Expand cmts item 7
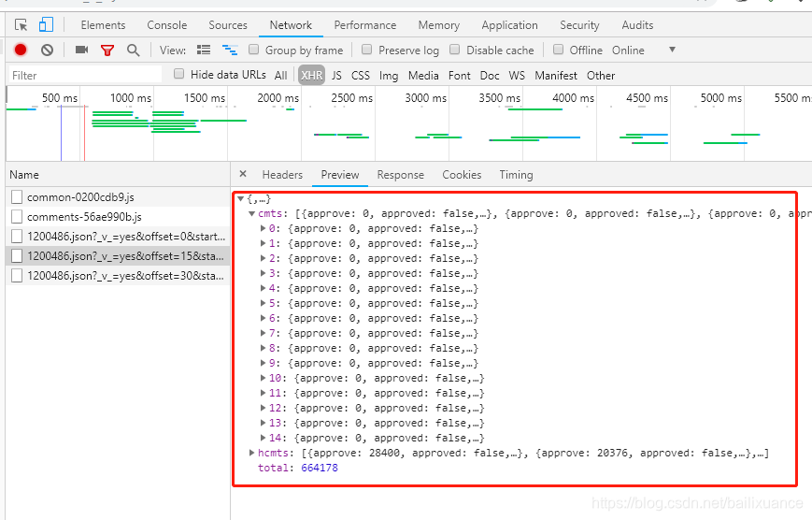This screenshot has height=520, width=812. pyautogui.click(x=264, y=333)
